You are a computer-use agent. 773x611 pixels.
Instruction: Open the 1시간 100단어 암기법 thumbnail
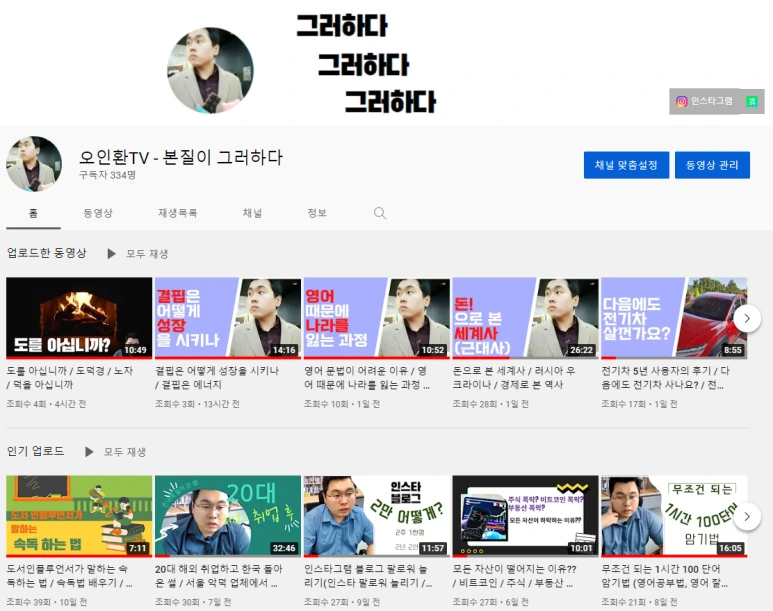[x=674, y=516]
